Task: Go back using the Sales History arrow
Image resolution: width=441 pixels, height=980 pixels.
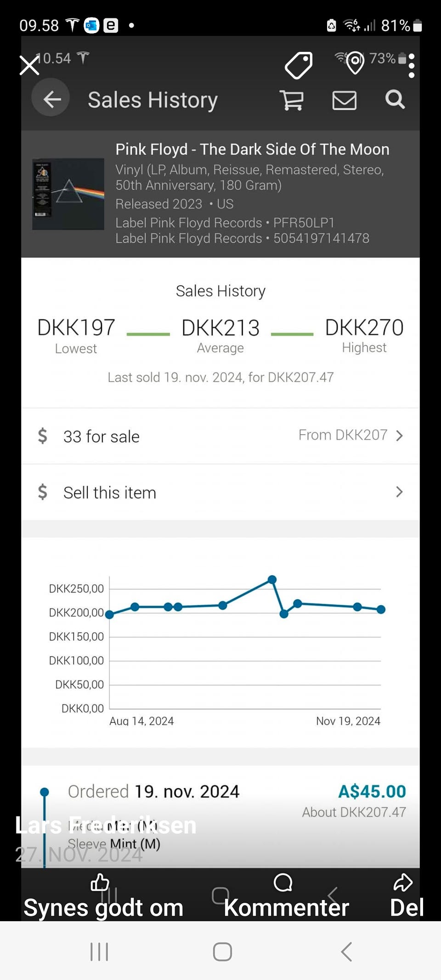Action: point(51,99)
